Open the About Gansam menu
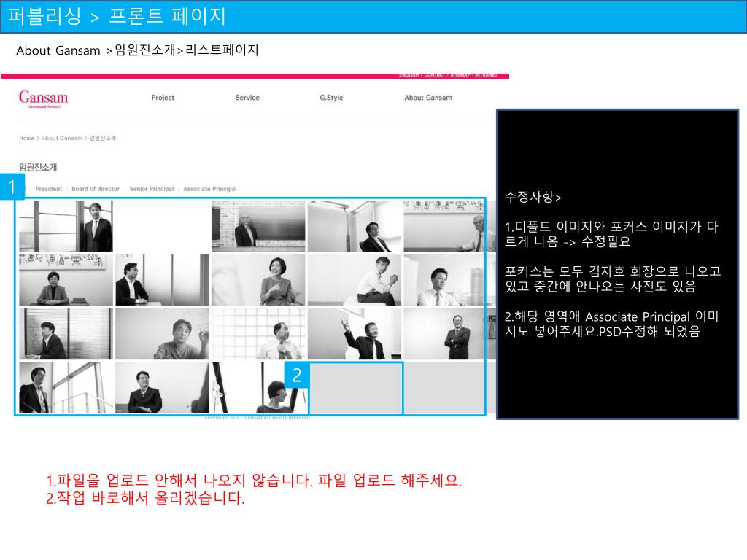The width and height of the screenshot is (747, 560). click(428, 98)
